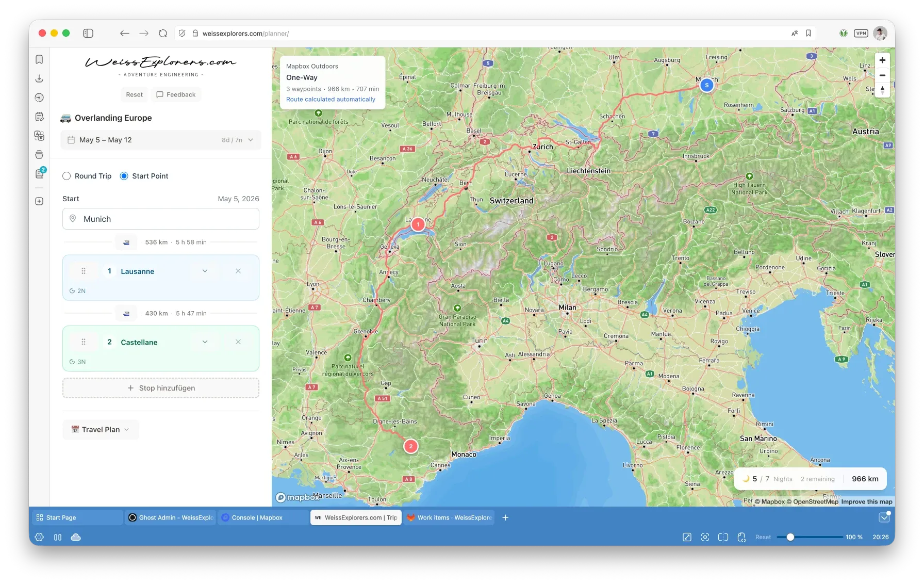This screenshot has width=924, height=584.
Task: Capture the page with camera icon
Action: 705,537
